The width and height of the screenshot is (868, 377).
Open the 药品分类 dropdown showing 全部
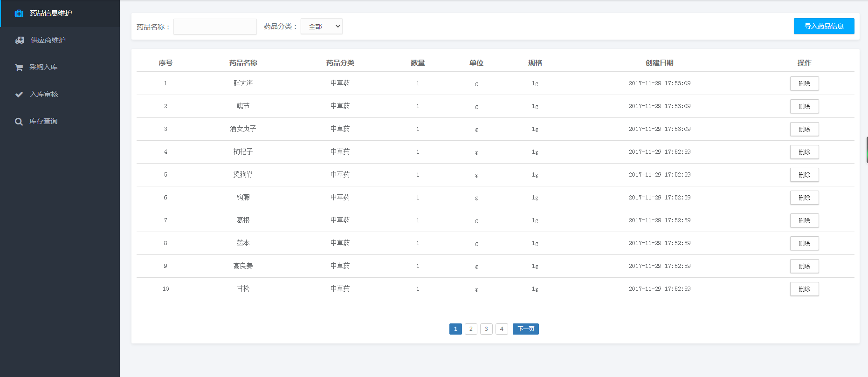322,27
